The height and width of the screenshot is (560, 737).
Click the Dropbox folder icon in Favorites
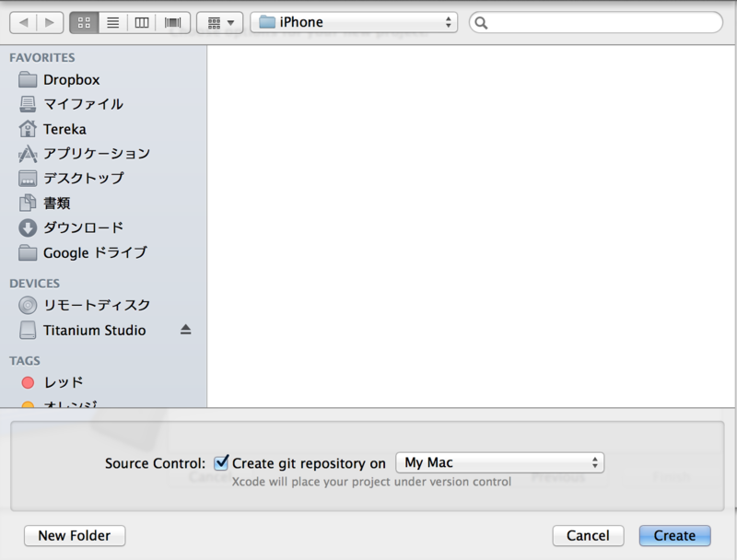(28, 79)
